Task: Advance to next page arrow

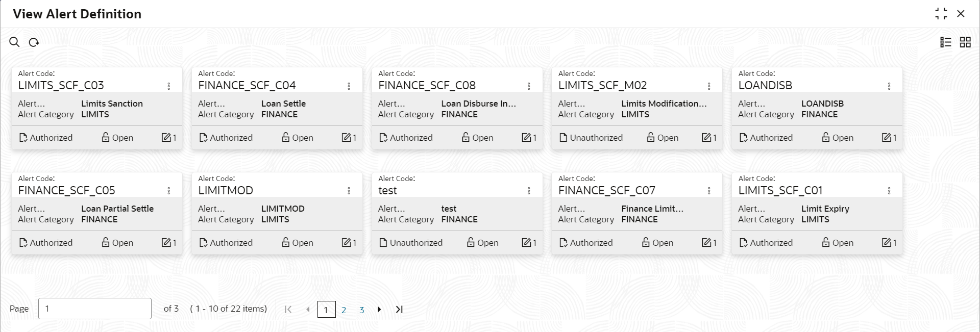Action: tap(379, 310)
